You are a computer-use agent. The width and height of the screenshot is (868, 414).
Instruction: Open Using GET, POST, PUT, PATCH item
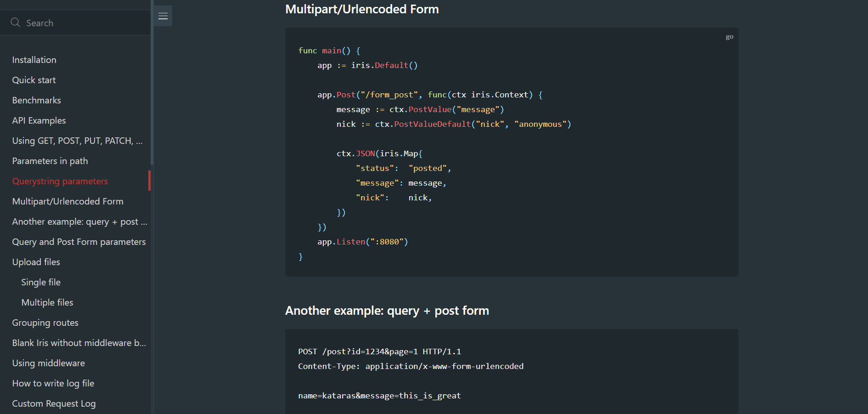77,141
